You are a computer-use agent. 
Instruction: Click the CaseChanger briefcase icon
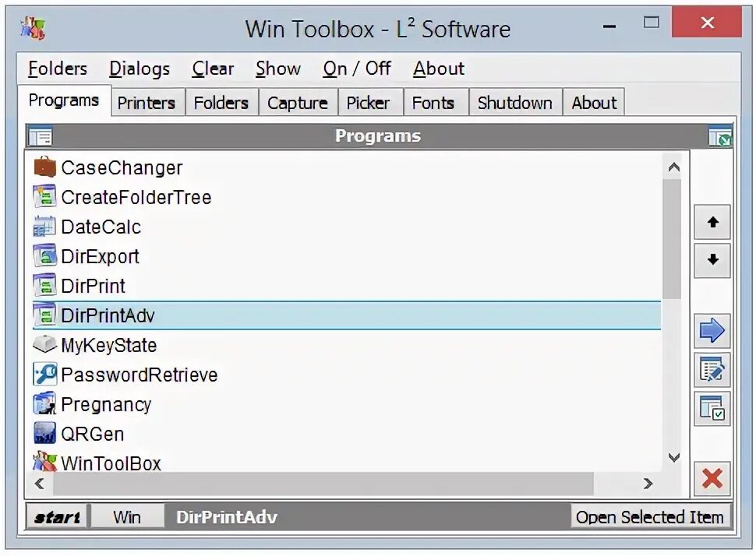click(x=45, y=167)
